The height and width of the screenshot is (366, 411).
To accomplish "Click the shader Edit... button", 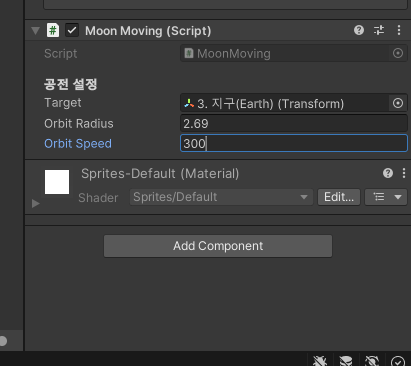I will 339,197.
